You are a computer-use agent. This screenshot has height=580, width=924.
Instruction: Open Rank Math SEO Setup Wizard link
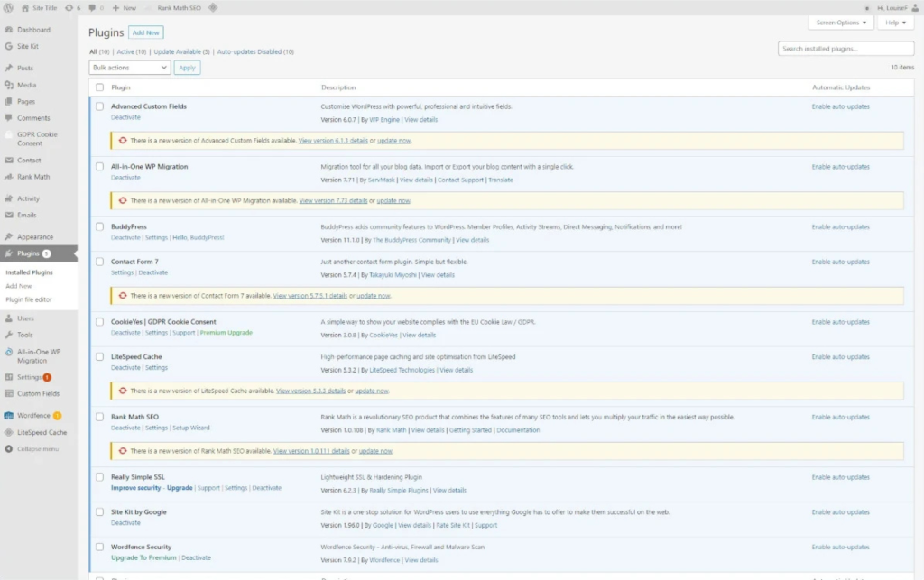[191, 428]
